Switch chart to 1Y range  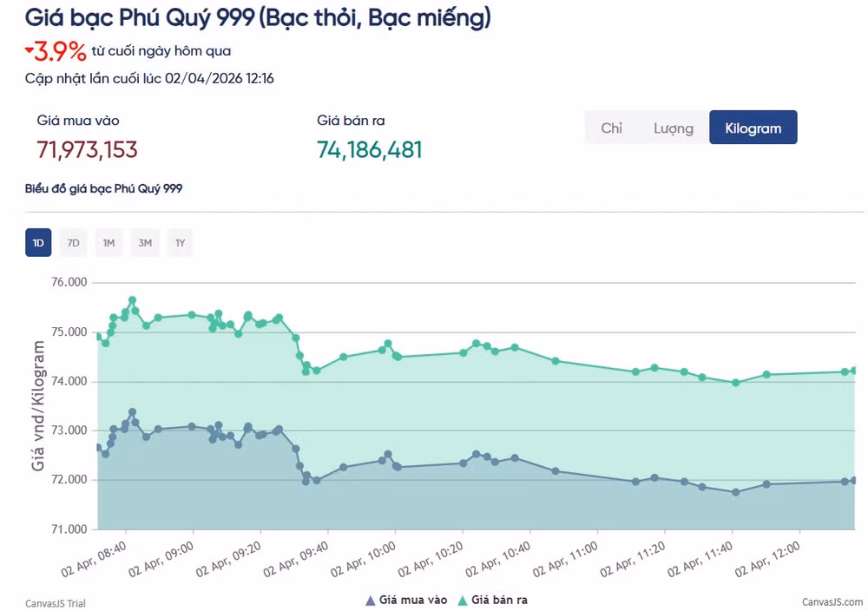tap(180, 242)
